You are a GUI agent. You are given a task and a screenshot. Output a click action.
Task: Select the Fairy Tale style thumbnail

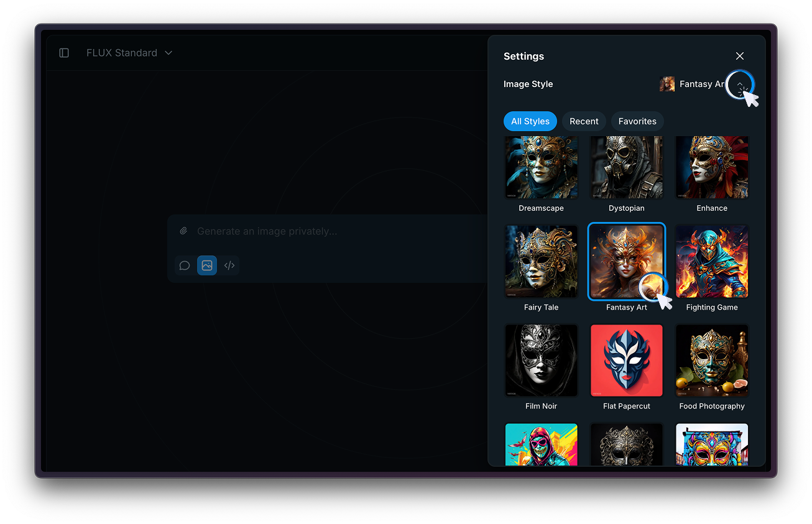coord(542,262)
